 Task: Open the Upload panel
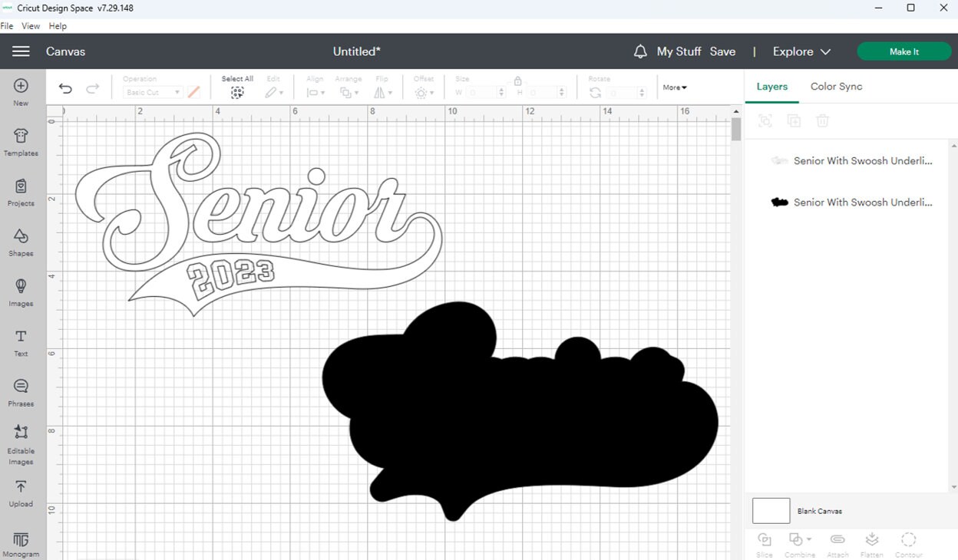21,492
